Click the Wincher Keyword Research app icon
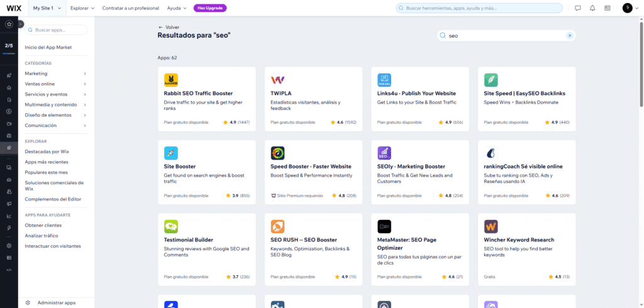 [491, 226]
